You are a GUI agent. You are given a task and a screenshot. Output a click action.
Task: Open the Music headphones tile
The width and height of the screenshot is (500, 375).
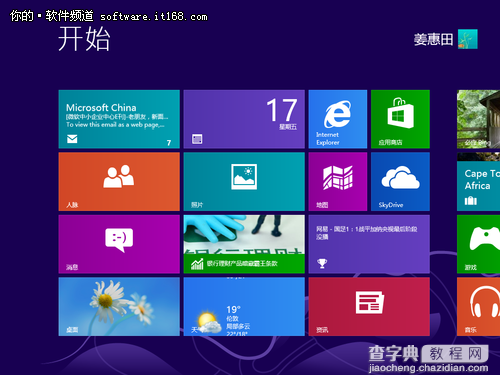(x=478, y=307)
